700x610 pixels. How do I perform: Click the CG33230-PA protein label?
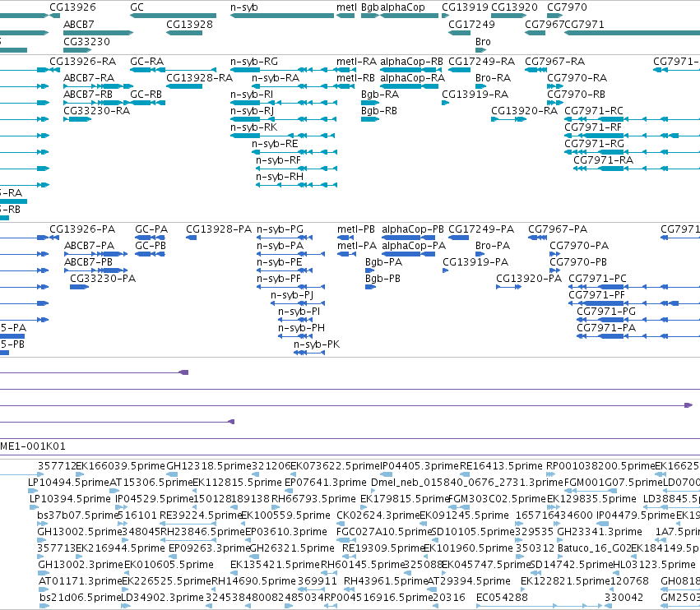click(103, 279)
